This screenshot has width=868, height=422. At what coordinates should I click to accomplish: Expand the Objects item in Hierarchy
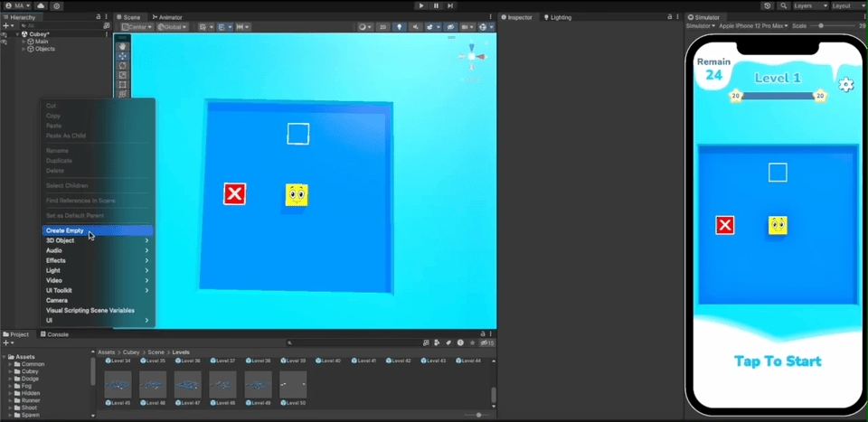click(x=24, y=49)
